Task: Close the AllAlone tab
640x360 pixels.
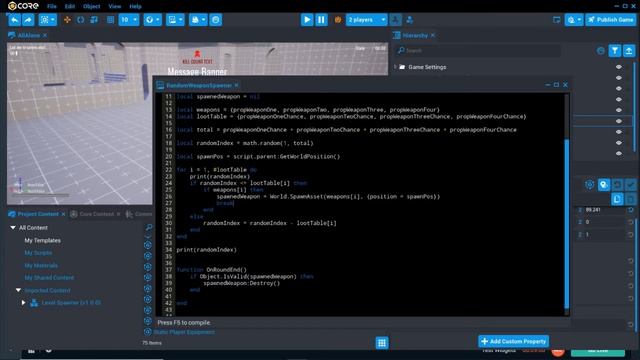Action: pyautogui.click(x=45, y=36)
